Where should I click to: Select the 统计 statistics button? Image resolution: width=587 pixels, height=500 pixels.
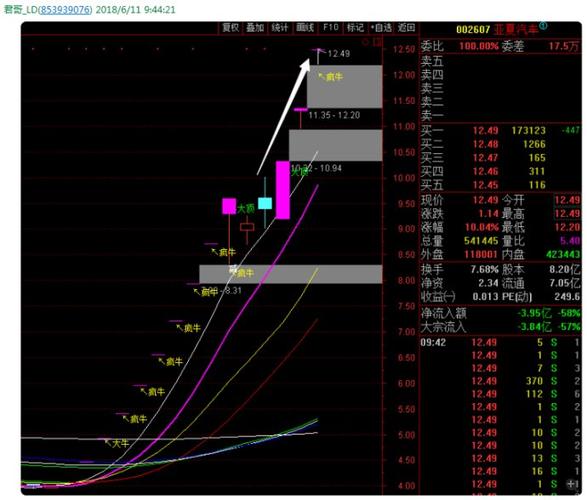point(280,28)
